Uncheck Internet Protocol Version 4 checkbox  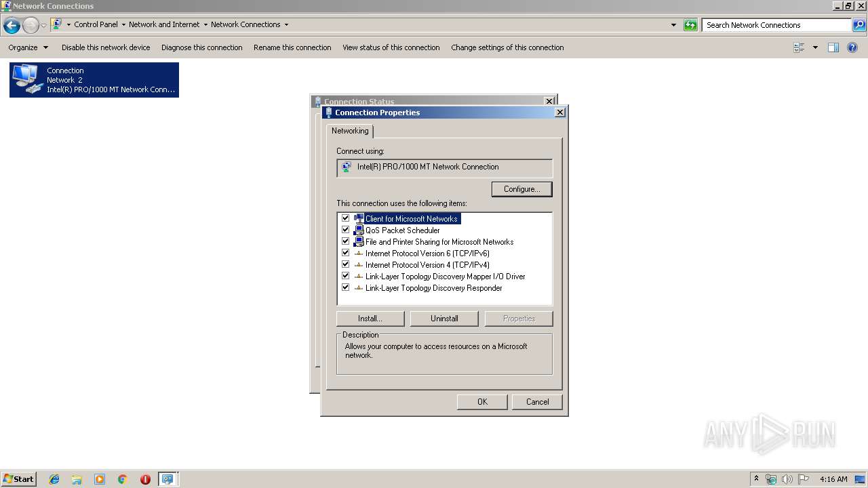(345, 264)
